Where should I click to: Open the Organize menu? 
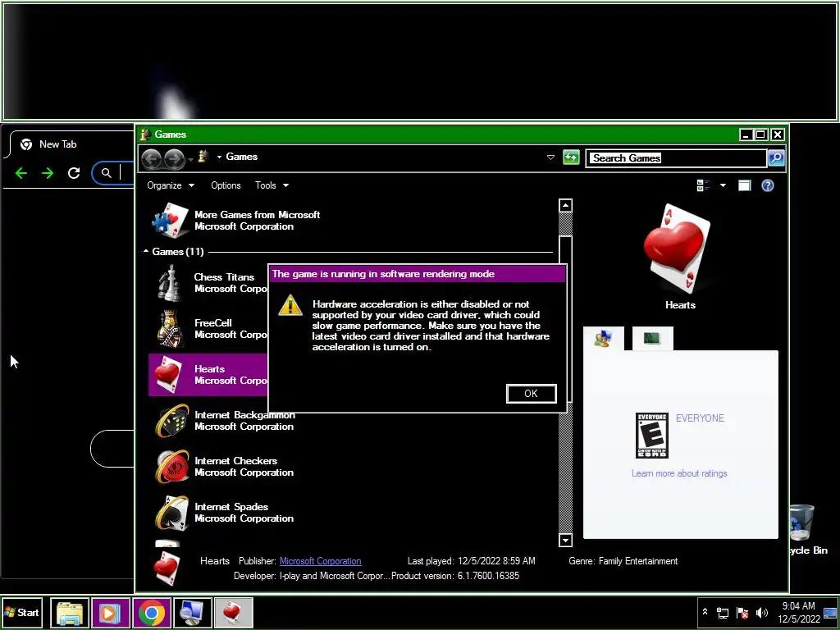171,185
